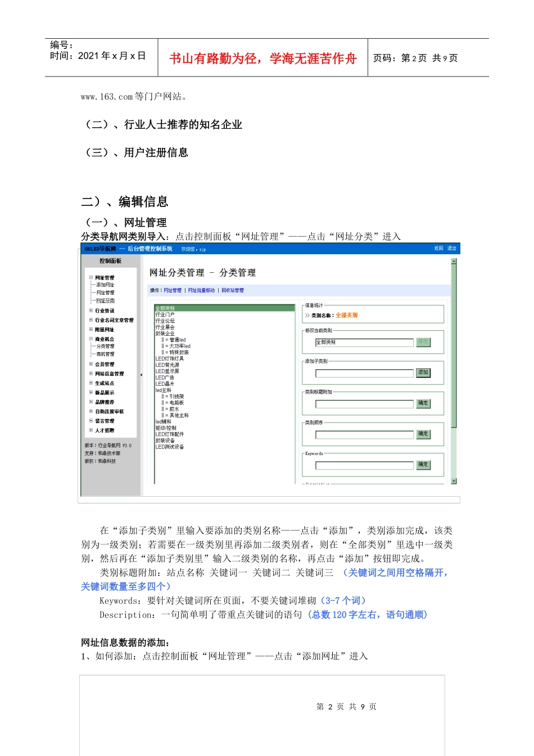
Task: Expand the 留言管理 tree node
Action: 91,421
